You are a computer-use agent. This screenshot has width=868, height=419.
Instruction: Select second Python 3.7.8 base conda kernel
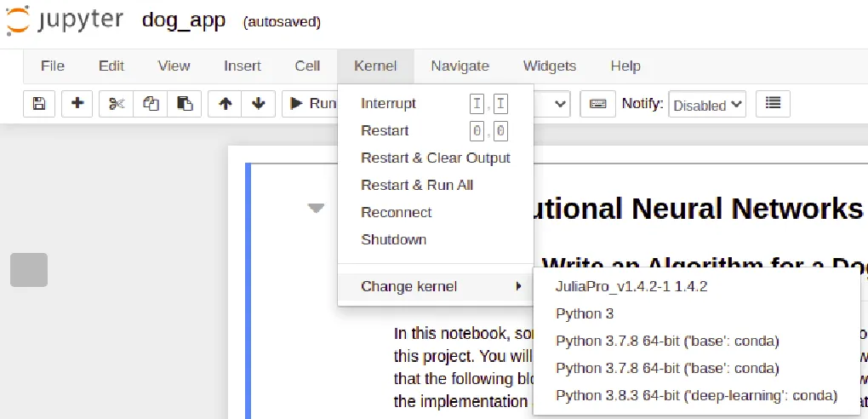tap(696, 368)
